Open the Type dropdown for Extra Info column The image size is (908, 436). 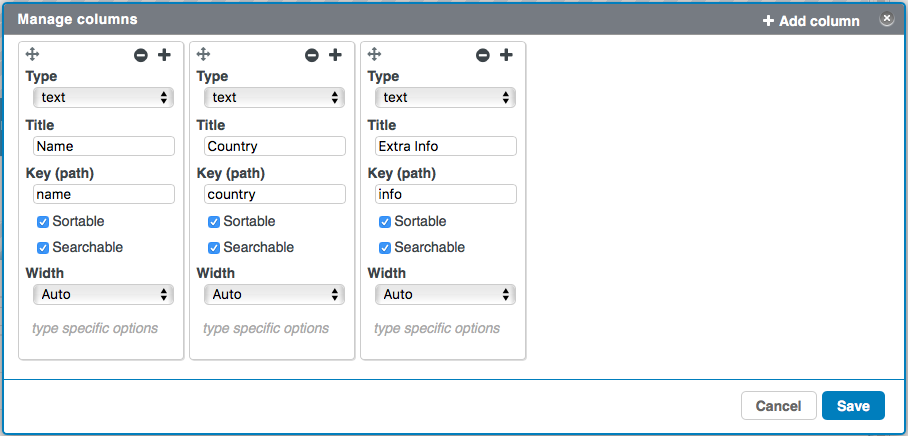pos(445,97)
